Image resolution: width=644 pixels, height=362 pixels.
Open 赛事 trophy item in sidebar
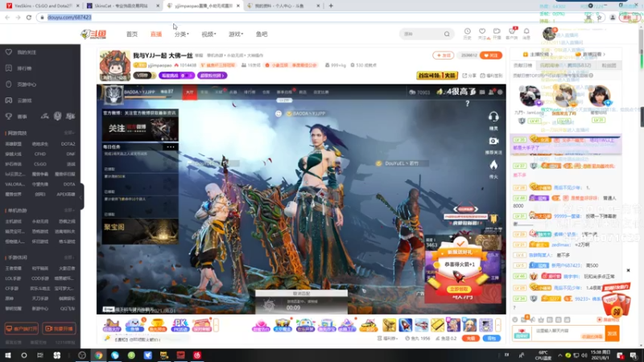point(16,117)
